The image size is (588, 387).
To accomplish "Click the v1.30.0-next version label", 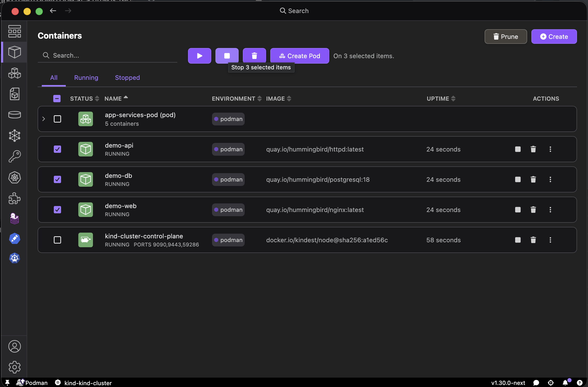I will (508, 383).
